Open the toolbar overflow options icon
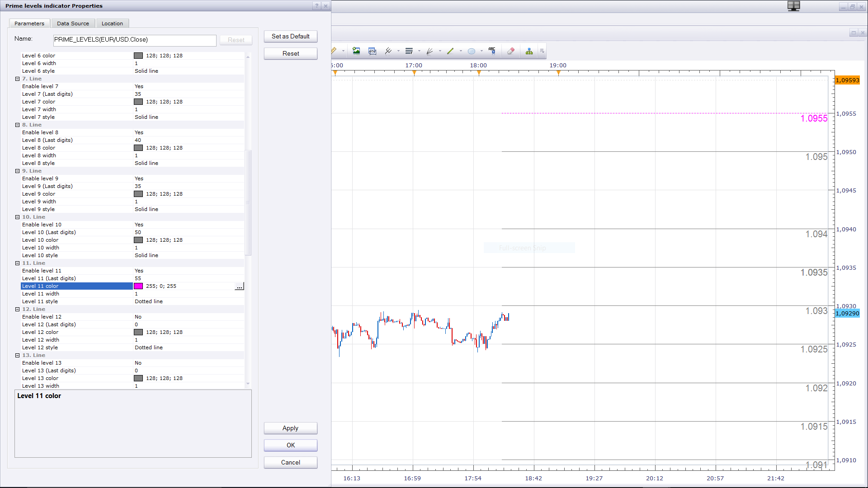The image size is (868, 488). (x=542, y=51)
